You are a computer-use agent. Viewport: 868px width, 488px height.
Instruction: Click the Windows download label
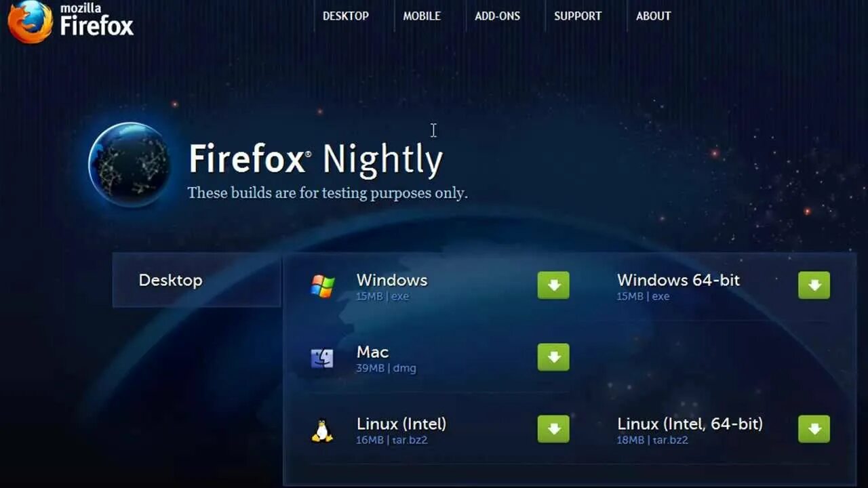pyautogui.click(x=392, y=280)
